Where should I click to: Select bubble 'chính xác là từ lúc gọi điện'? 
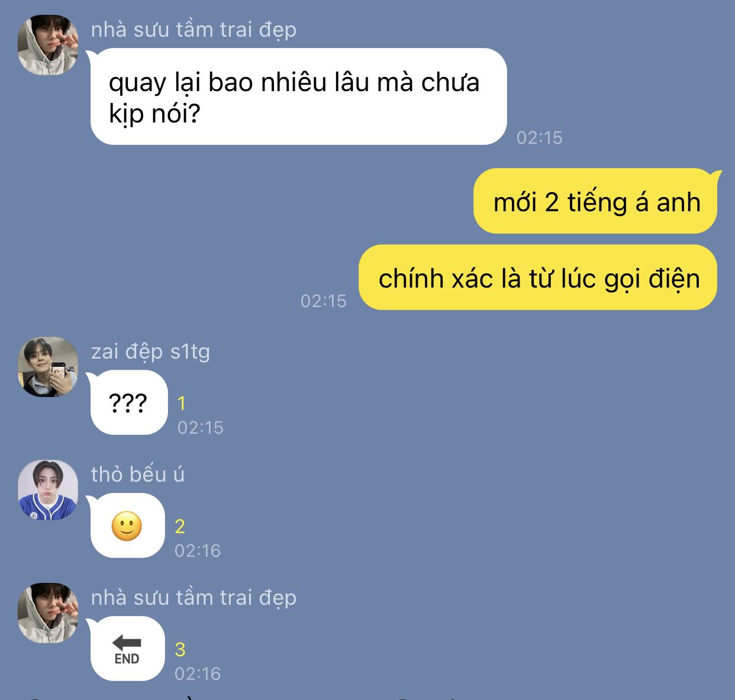pyautogui.click(x=539, y=278)
